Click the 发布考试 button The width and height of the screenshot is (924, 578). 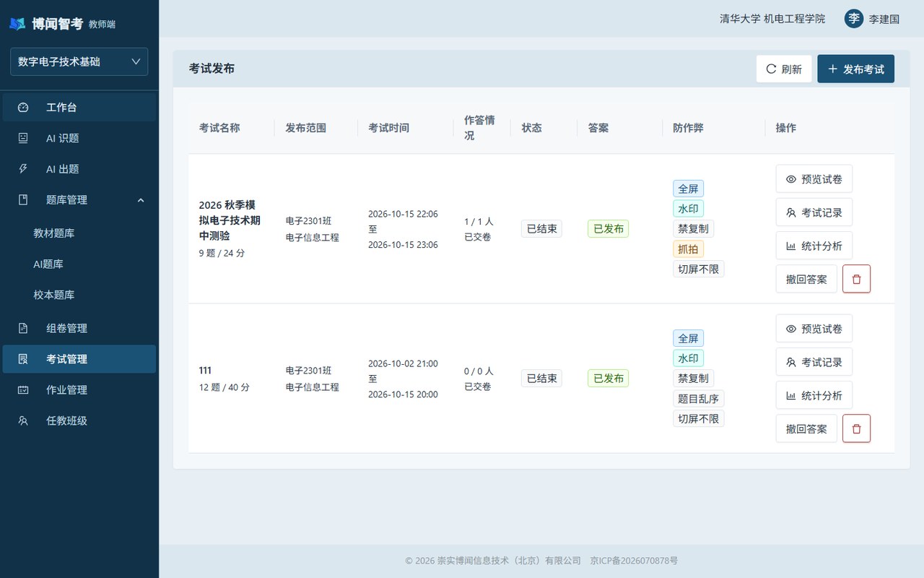(x=855, y=69)
